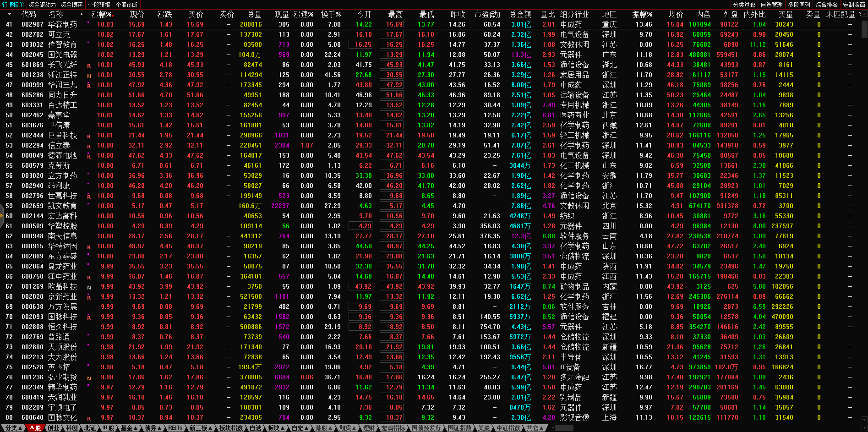The width and height of the screenshot is (868, 432).
Task: Open the row-number header dropdown triangle
Action: [x=9, y=14]
